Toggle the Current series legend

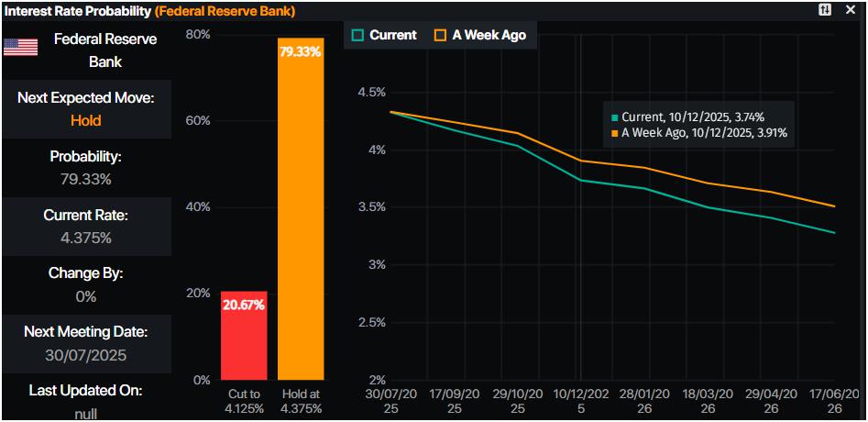[x=384, y=35]
